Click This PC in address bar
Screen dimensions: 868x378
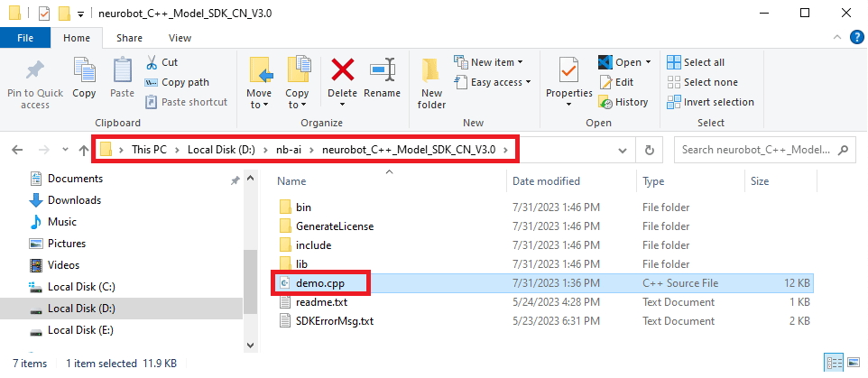click(x=148, y=150)
